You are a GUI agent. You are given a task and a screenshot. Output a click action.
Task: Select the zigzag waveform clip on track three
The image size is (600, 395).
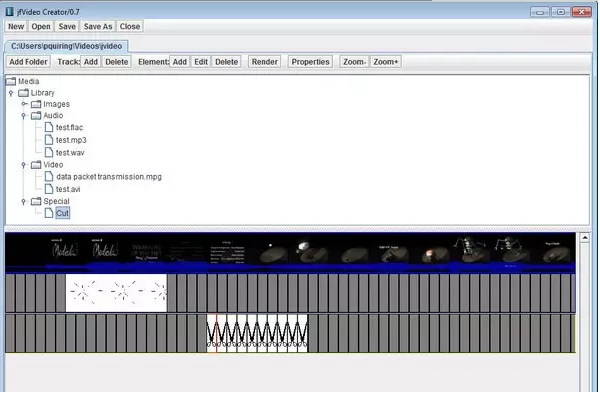tap(257, 333)
